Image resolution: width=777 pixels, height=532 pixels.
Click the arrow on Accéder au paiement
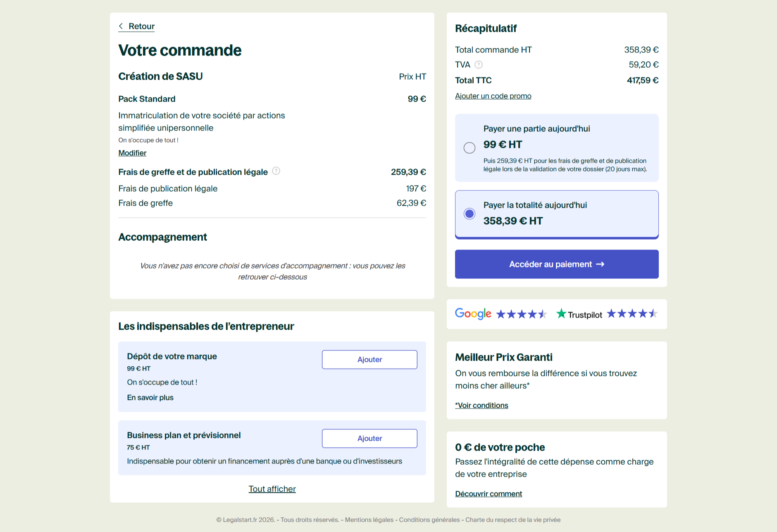[x=601, y=264]
